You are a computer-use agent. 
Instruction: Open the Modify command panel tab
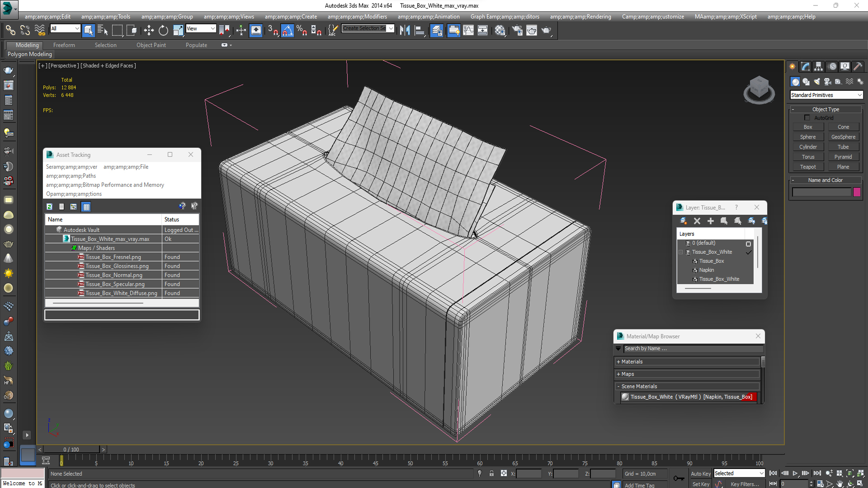pos(806,66)
